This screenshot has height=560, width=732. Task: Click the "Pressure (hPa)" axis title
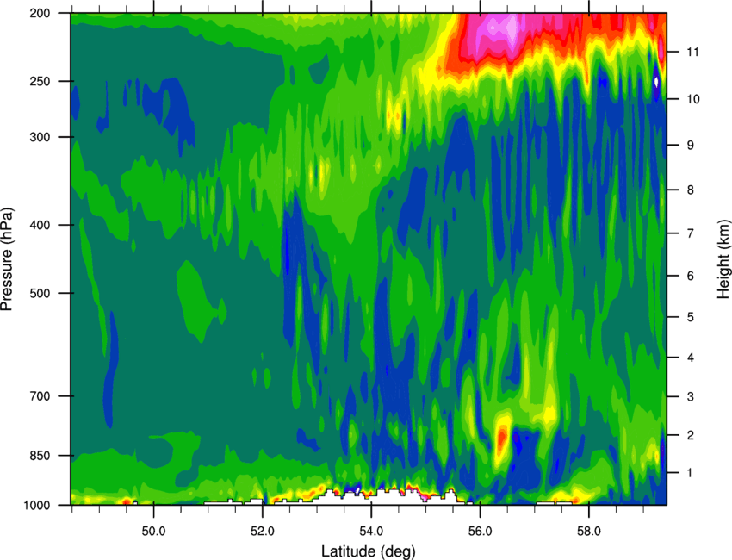pyautogui.click(x=7, y=259)
